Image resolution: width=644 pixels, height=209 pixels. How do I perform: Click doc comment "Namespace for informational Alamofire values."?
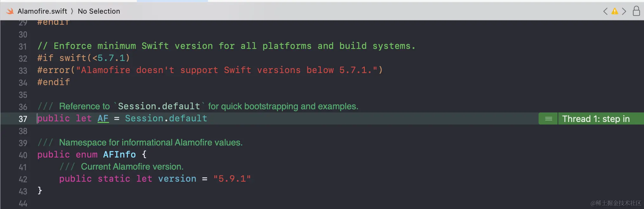151,143
